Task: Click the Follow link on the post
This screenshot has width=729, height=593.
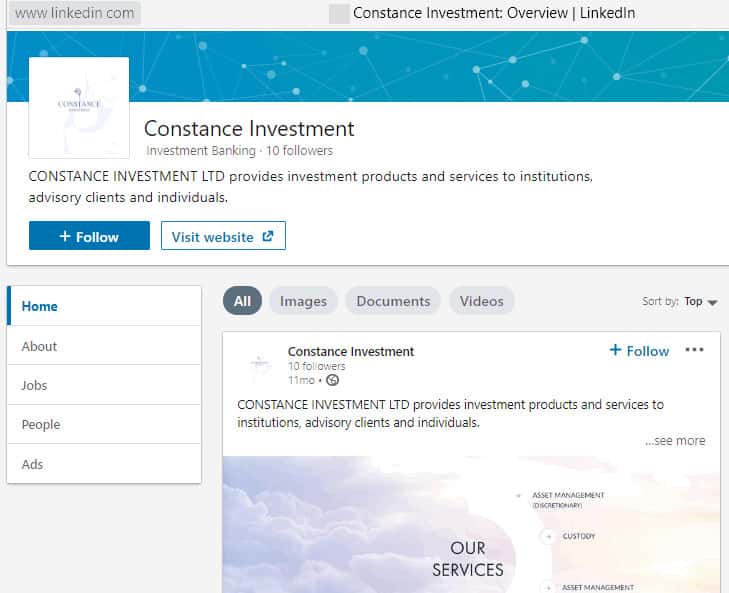Action: point(639,351)
